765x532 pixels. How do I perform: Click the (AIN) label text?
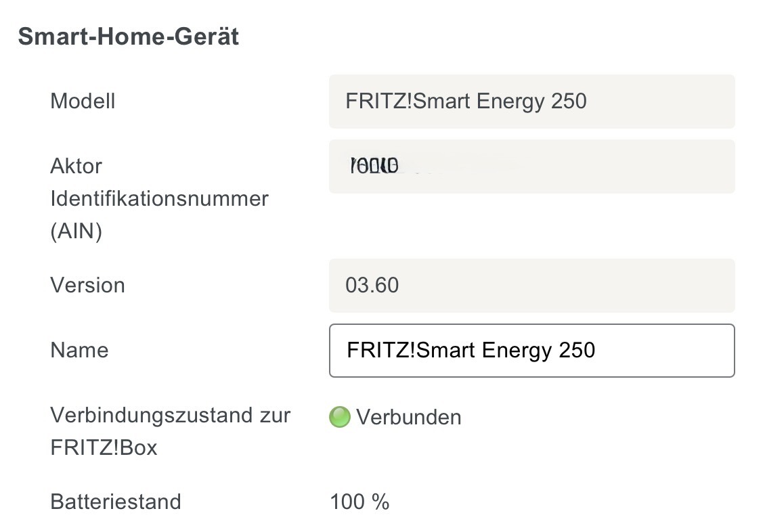(x=76, y=231)
